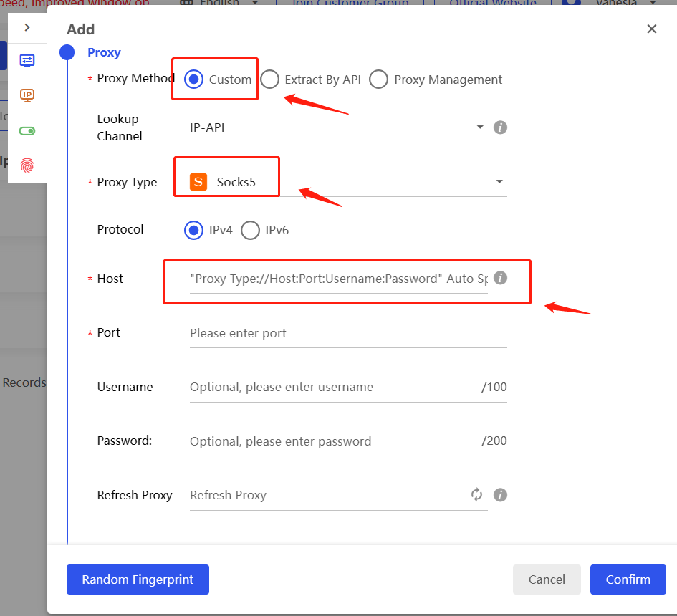Screen dimensions: 677x616
Task: Open the red fingerprint sidebar icon
Action: pos(27,165)
